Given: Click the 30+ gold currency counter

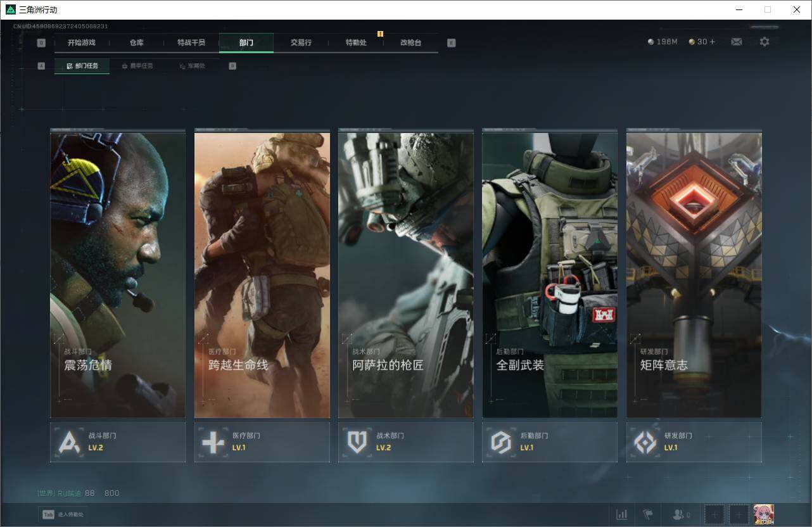Looking at the screenshot, I should pyautogui.click(x=702, y=42).
